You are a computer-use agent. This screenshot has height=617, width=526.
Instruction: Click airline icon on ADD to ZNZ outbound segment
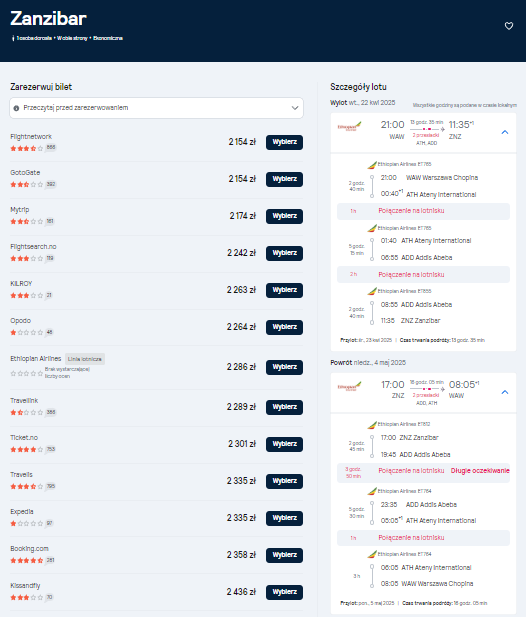(x=372, y=292)
